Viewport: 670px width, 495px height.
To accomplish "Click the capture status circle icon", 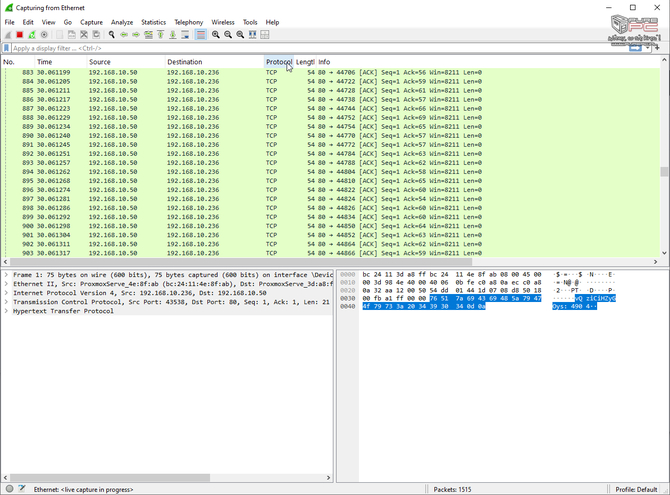I will tap(9, 489).
